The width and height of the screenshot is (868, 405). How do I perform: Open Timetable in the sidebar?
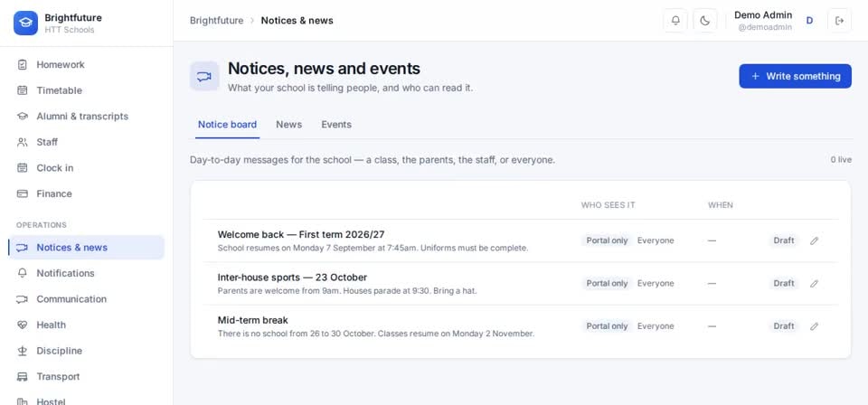(x=87, y=90)
